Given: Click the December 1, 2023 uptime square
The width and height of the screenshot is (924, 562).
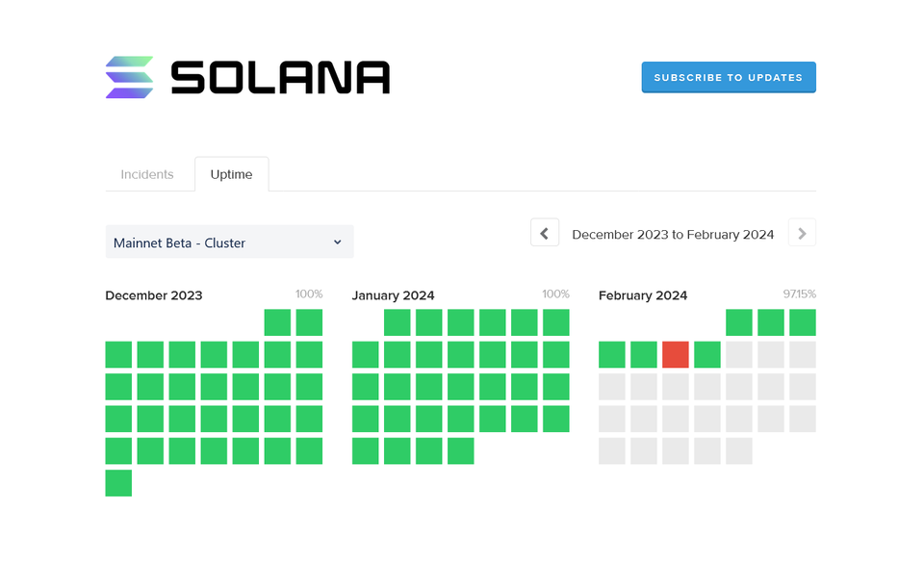Looking at the screenshot, I should pyautogui.click(x=277, y=322).
